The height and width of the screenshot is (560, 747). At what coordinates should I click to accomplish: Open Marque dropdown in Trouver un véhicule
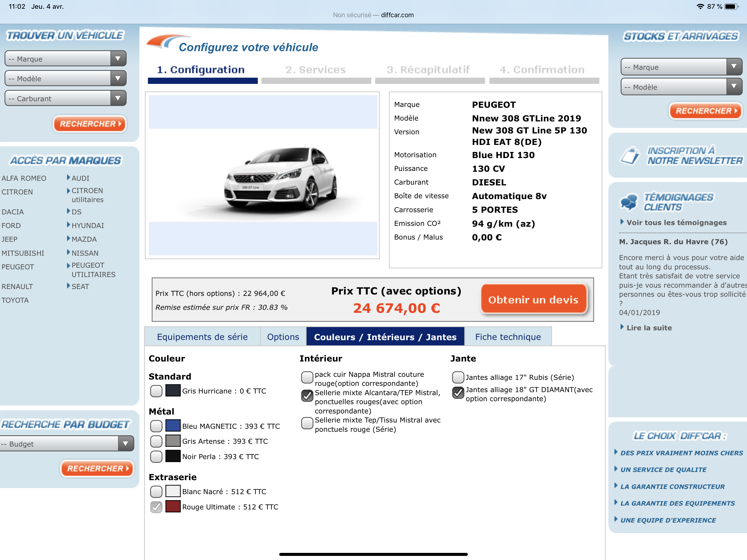(x=66, y=59)
